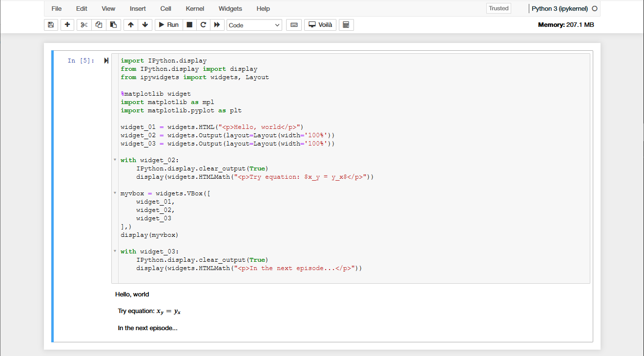Viewport: 644px width, 356px height.
Task: Open the command palette keyboard icon
Action: (x=293, y=25)
